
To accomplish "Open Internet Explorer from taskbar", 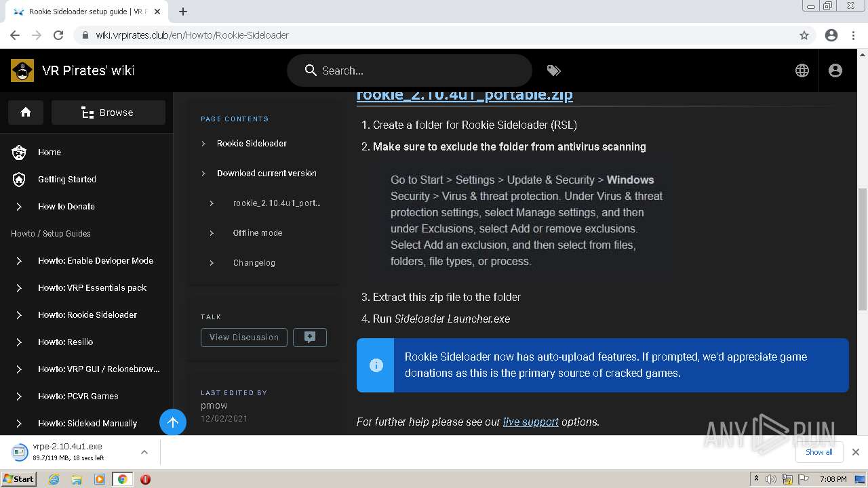I will point(54,479).
